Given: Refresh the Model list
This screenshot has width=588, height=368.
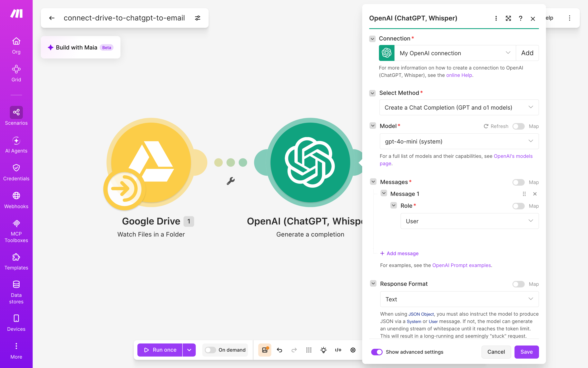Looking at the screenshot, I should click(496, 126).
